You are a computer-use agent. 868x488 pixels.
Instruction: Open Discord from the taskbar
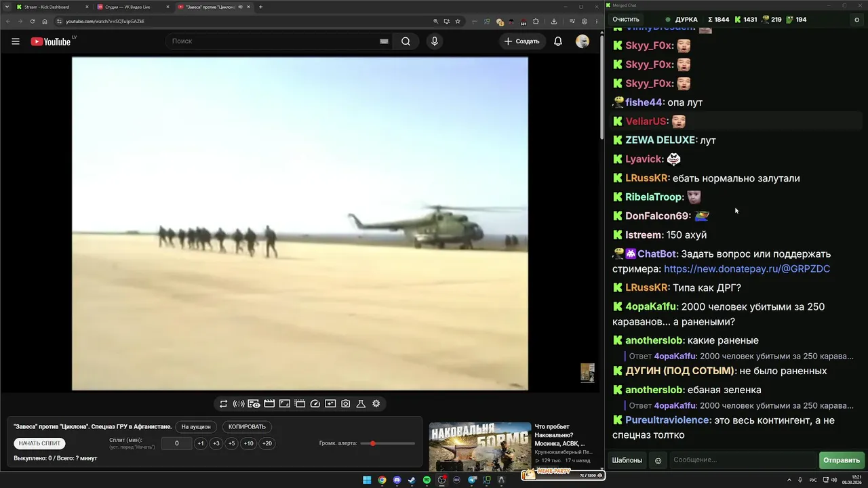pos(397,480)
